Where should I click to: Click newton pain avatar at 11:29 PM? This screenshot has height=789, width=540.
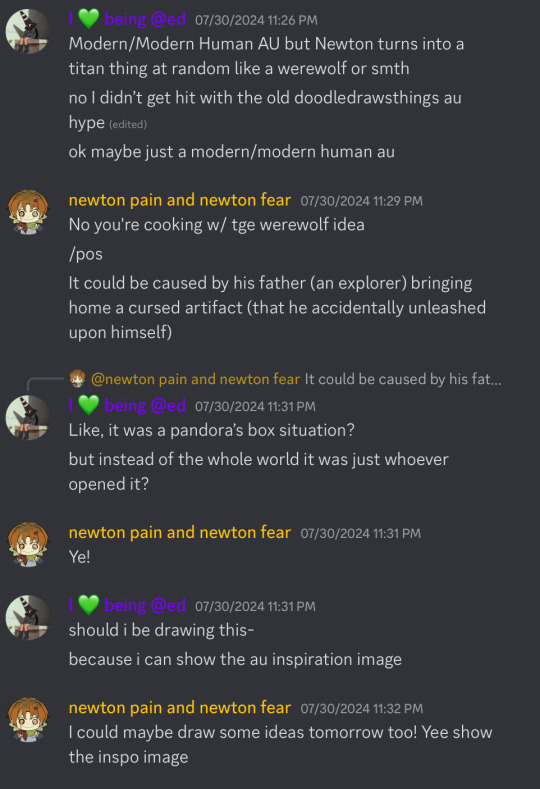pos(28,212)
